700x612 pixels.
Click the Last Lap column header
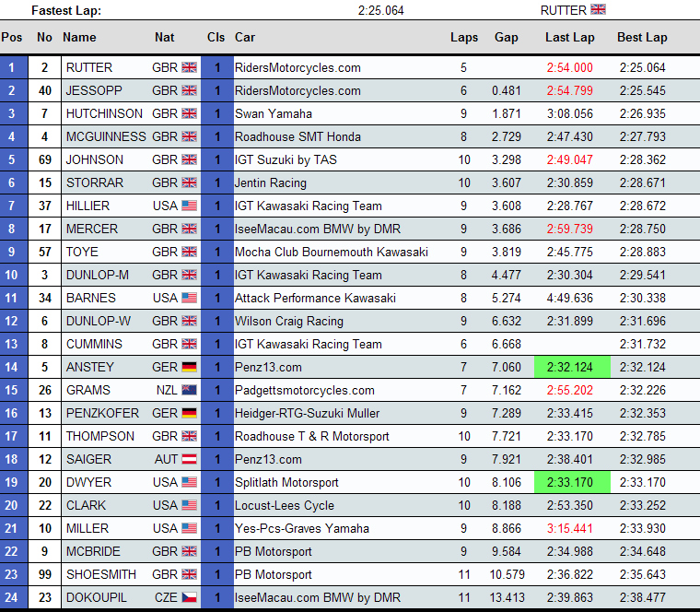pos(569,37)
